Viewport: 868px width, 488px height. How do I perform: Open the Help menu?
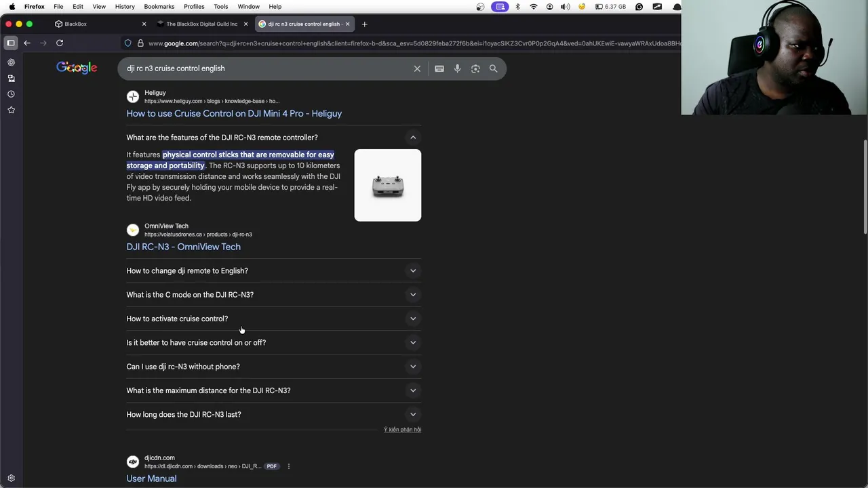pos(275,6)
